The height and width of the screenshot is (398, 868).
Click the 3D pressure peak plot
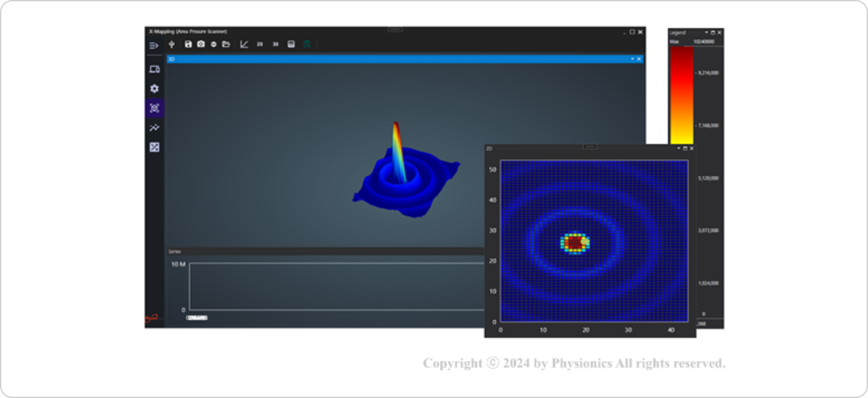406,171
